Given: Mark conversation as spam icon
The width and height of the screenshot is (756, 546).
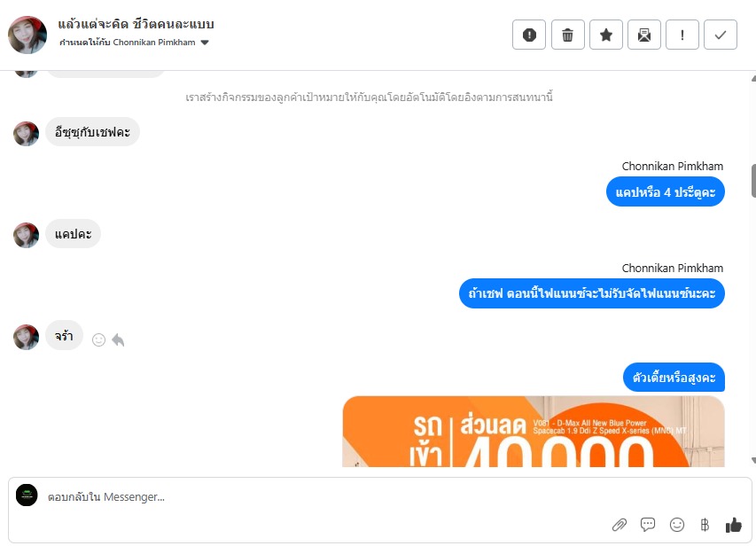Looking at the screenshot, I should coord(529,35).
